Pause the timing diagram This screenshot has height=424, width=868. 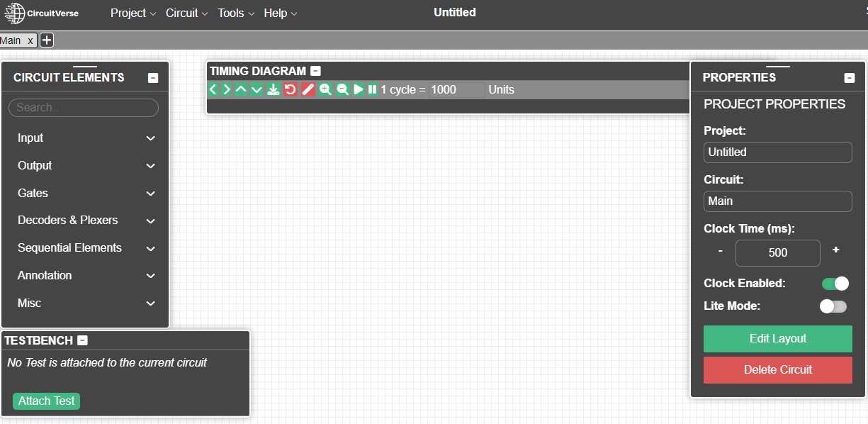pyautogui.click(x=372, y=89)
